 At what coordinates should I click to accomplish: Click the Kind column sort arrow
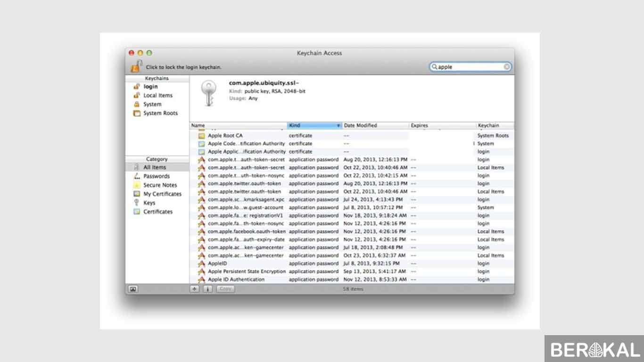(x=338, y=126)
